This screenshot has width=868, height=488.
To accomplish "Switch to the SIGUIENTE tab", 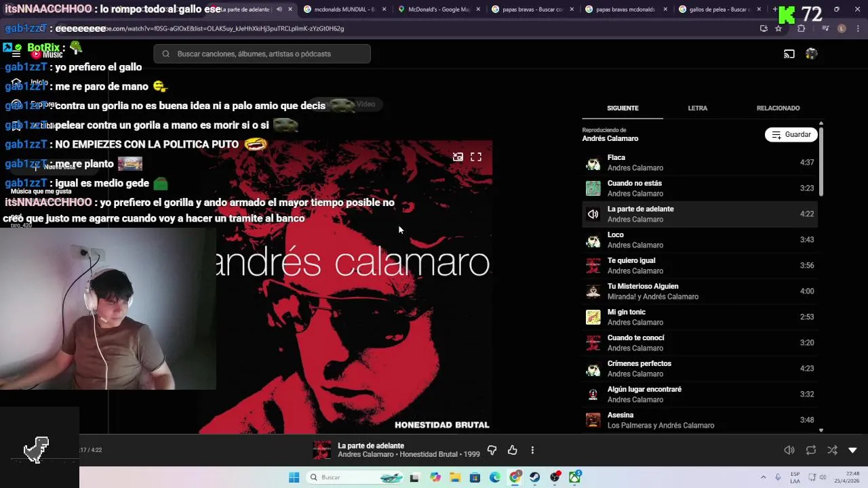I will (x=623, y=108).
